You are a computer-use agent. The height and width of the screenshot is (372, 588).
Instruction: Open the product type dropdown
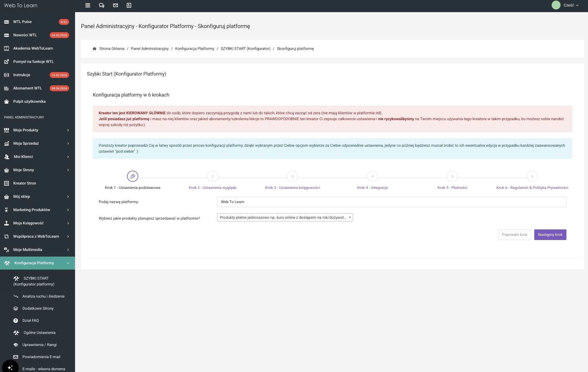[285, 218]
